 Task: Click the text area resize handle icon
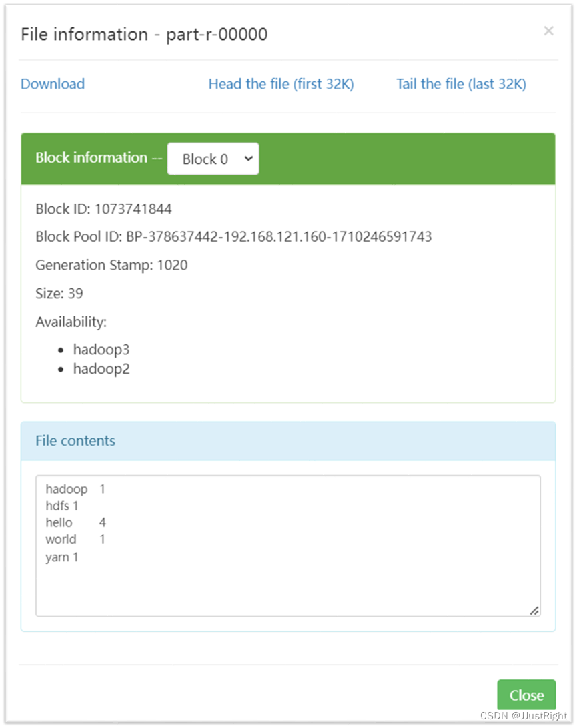tap(534, 610)
